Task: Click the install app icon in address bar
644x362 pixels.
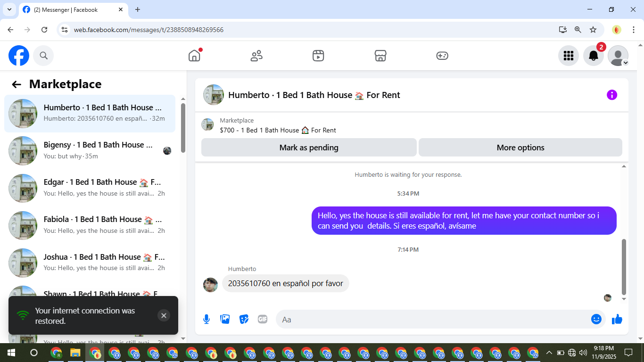Action: 563,30
